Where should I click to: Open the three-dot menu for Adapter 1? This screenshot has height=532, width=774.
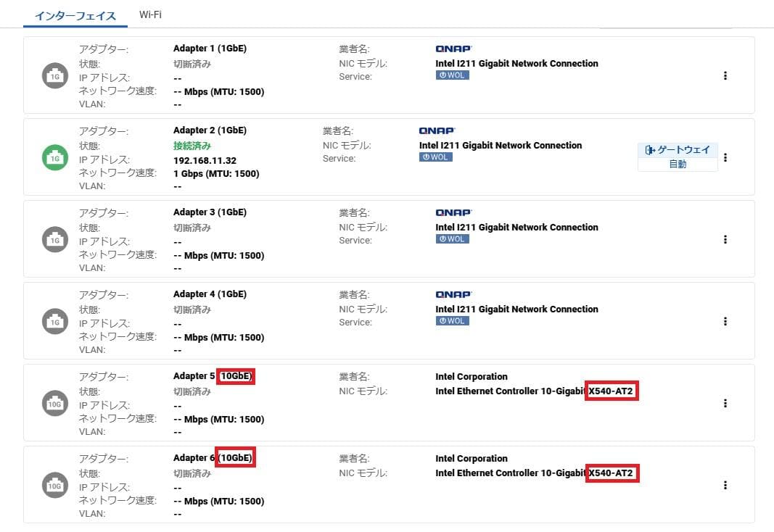(725, 76)
